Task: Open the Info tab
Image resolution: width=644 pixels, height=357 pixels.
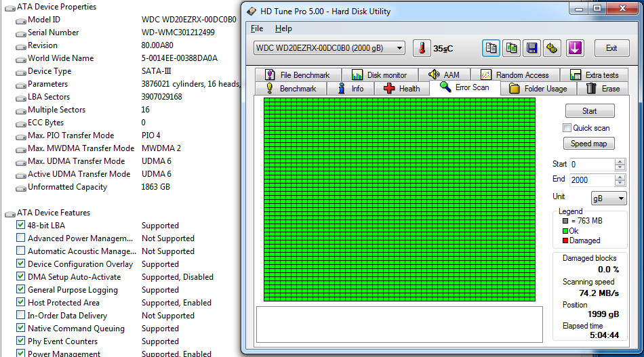Action: click(350, 88)
